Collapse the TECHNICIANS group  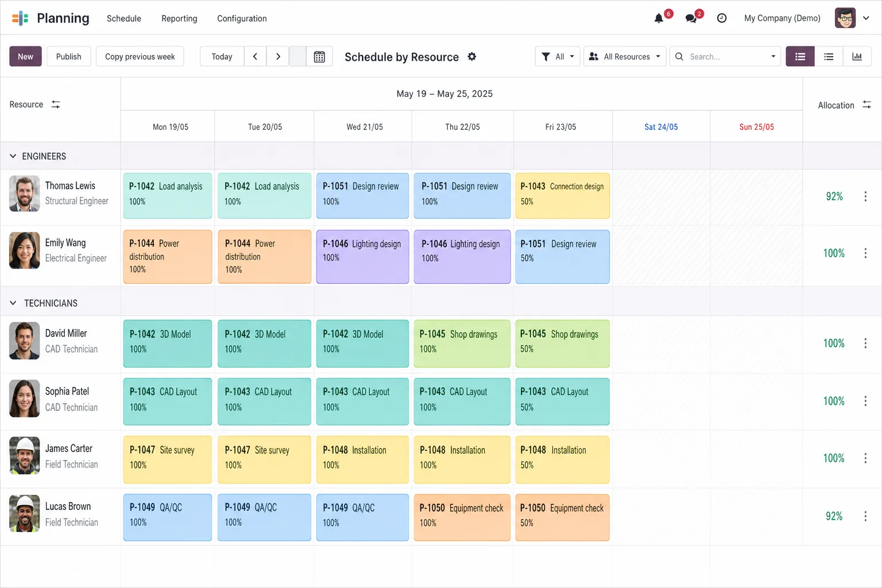[13, 303]
